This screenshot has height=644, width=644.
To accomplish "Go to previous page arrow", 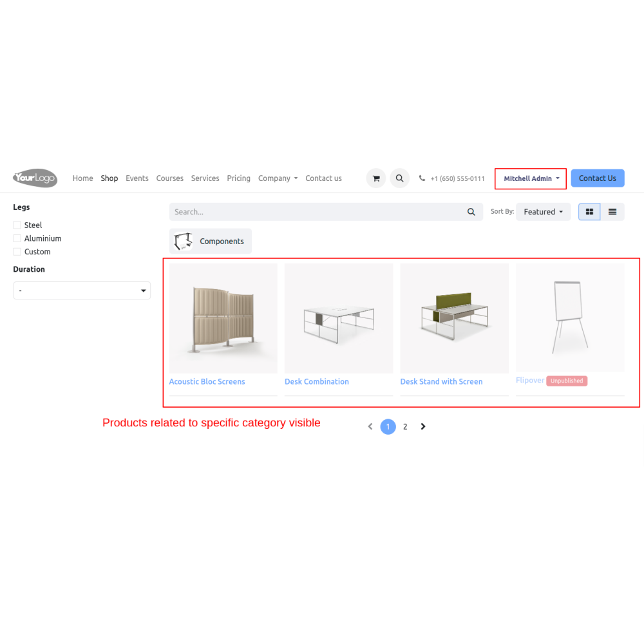I will pos(370,427).
